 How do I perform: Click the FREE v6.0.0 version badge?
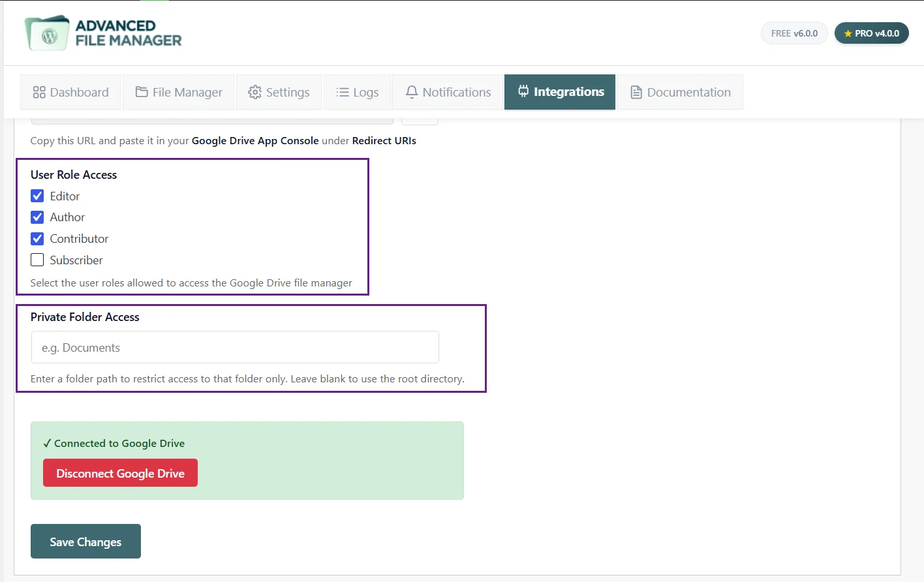[x=794, y=33]
